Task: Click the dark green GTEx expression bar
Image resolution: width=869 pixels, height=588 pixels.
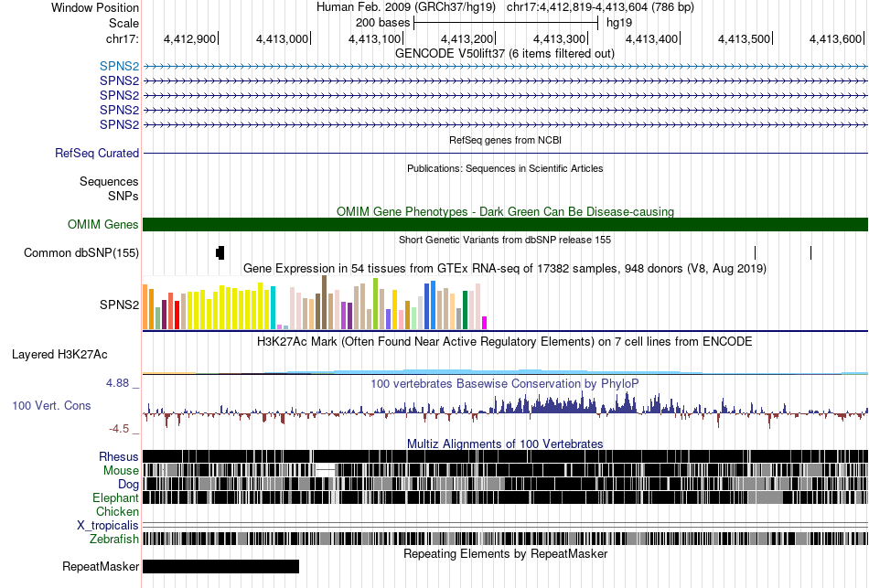Action: point(465,310)
